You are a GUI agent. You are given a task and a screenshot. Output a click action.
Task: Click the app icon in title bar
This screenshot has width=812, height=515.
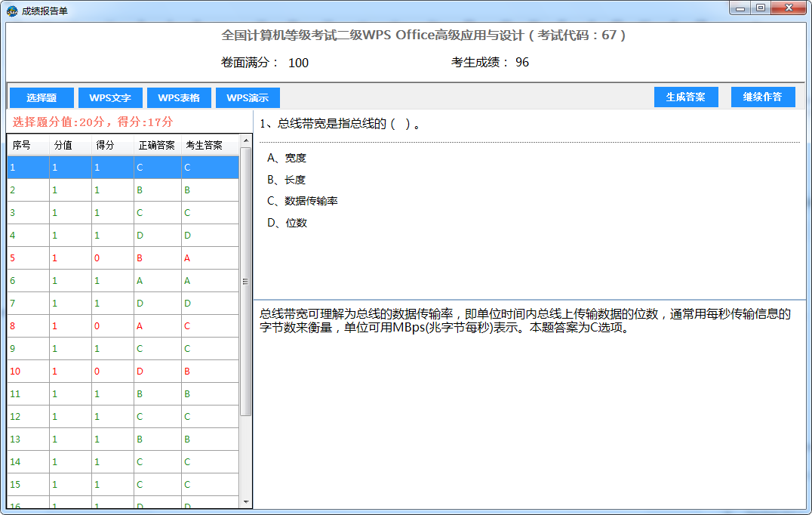tap(12, 11)
